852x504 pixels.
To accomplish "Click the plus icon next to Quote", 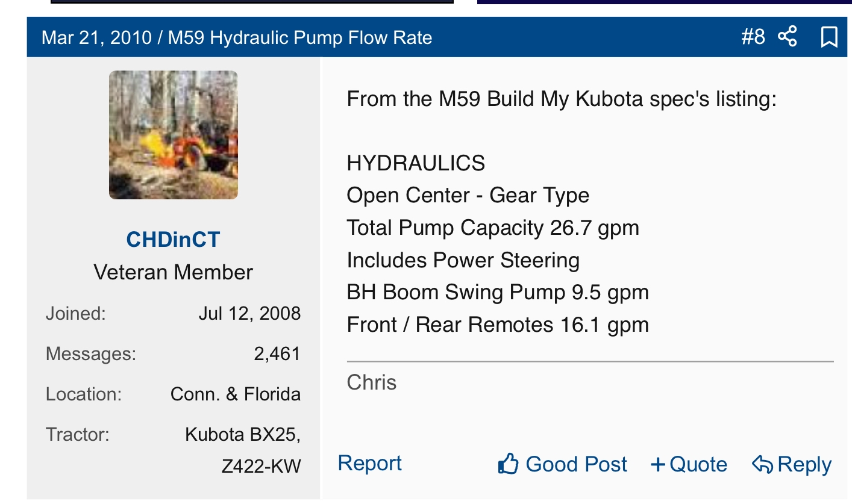I will click(x=658, y=464).
